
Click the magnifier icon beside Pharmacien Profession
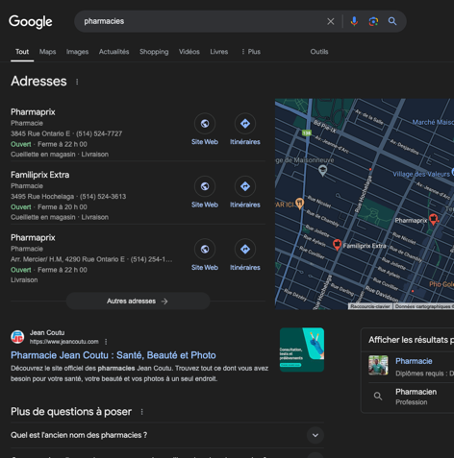coord(378,396)
